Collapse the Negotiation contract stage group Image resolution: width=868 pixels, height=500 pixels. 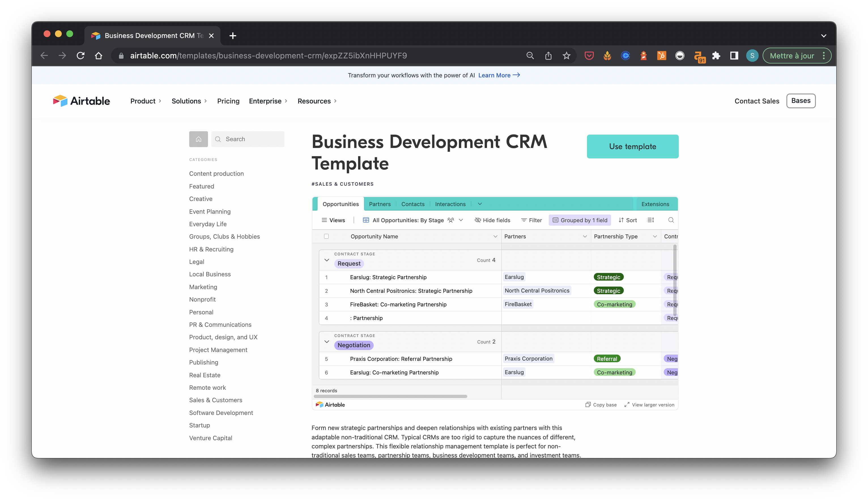326,342
